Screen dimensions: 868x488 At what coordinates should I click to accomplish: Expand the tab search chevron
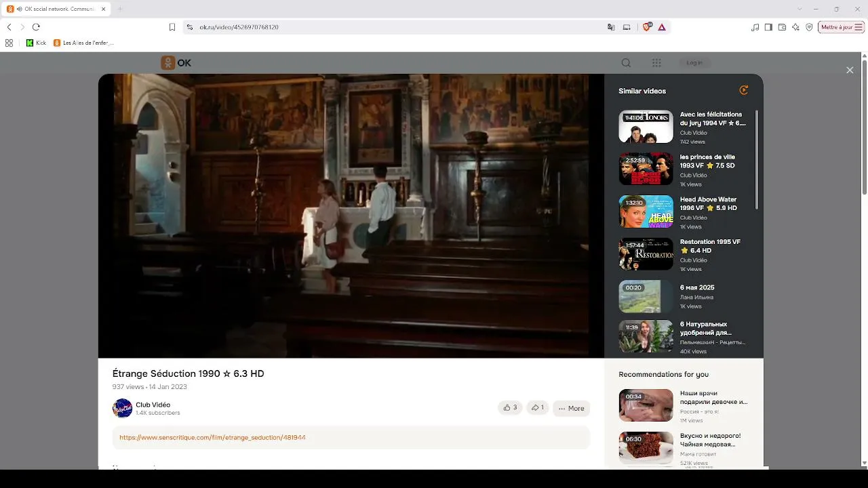[x=800, y=9]
